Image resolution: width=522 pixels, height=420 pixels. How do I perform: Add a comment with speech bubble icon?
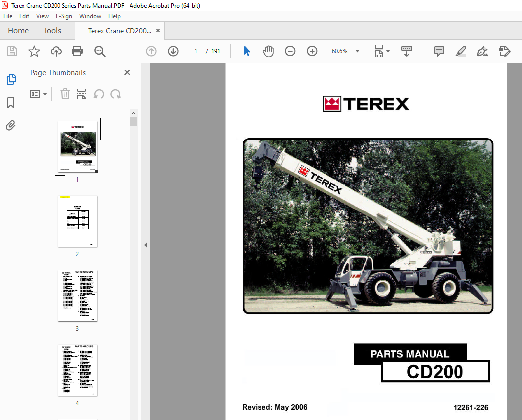[439, 51]
